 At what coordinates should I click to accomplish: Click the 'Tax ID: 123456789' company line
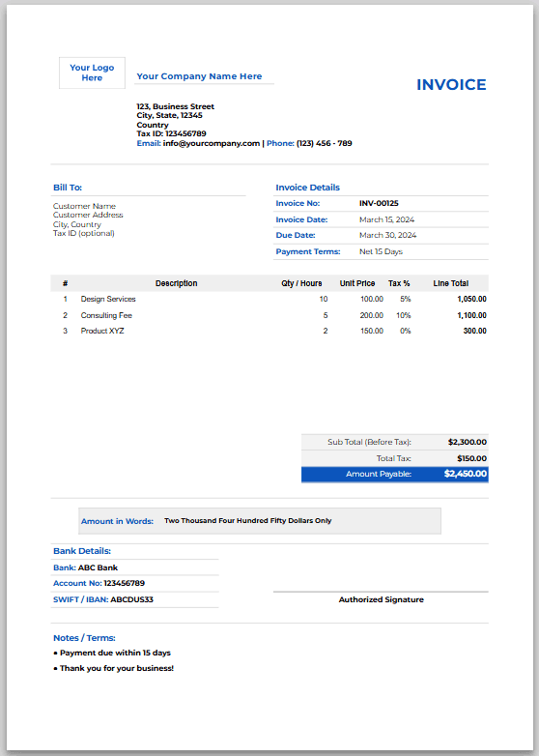coord(172,133)
